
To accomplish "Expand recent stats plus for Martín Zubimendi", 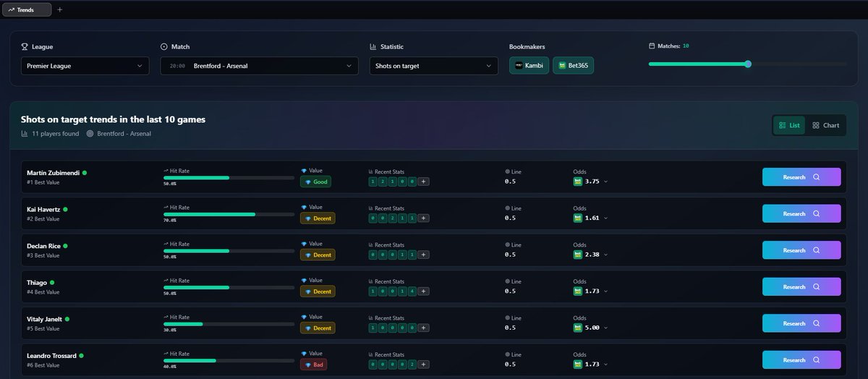I will [x=424, y=182].
